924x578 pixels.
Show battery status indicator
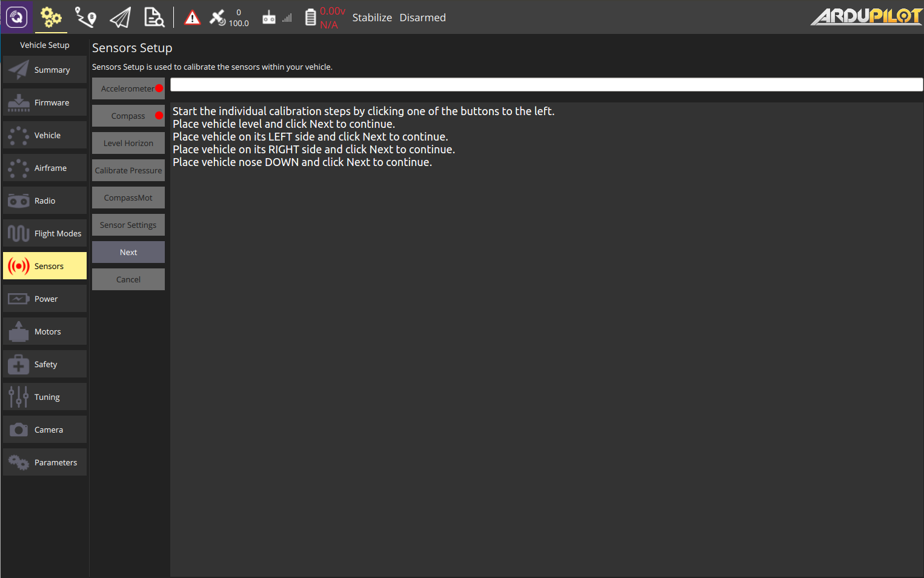tap(310, 18)
